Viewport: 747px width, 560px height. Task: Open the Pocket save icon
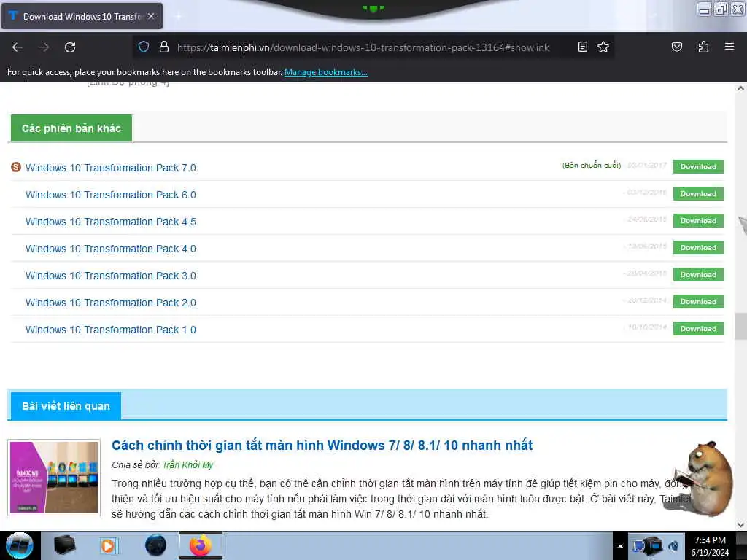[x=677, y=47]
